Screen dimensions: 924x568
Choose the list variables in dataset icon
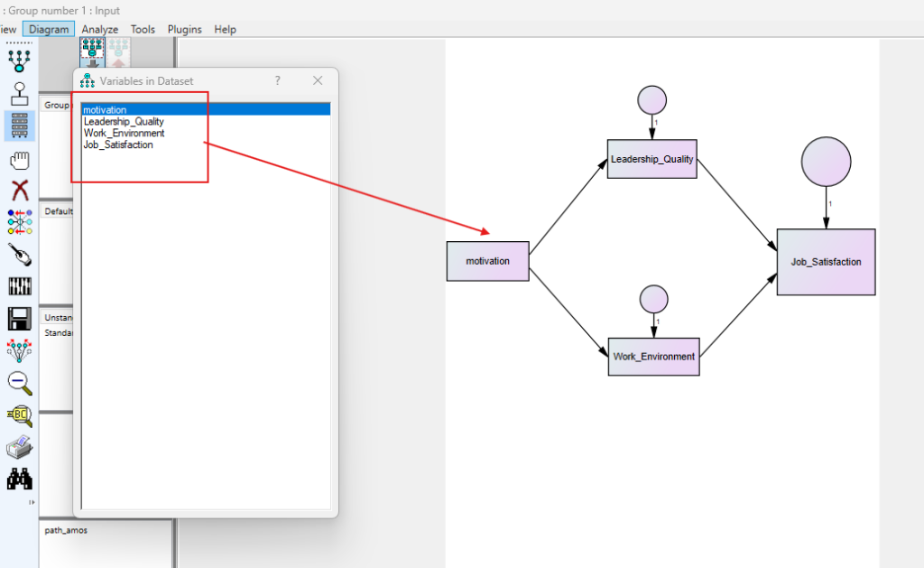click(x=19, y=126)
